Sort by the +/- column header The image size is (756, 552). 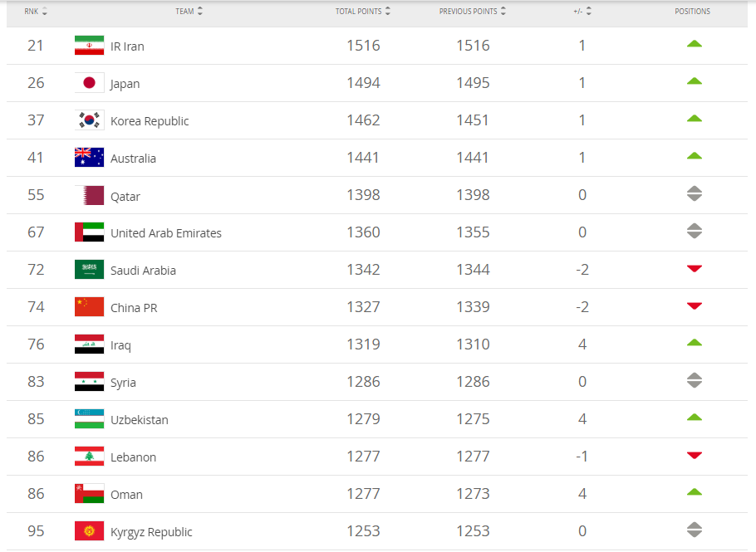(582, 12)
